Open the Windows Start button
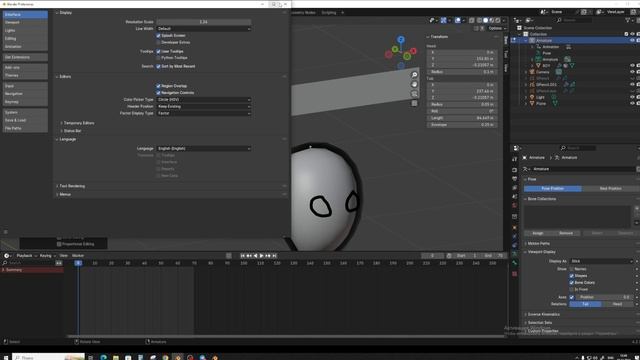Screen dimensions: 640x360 point(6,357)
